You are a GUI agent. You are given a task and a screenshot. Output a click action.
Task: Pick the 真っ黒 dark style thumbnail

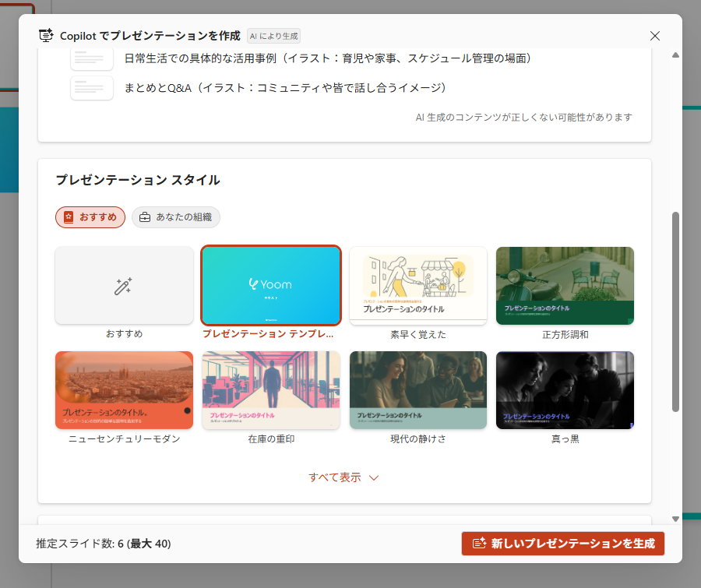tap(565, 390)
